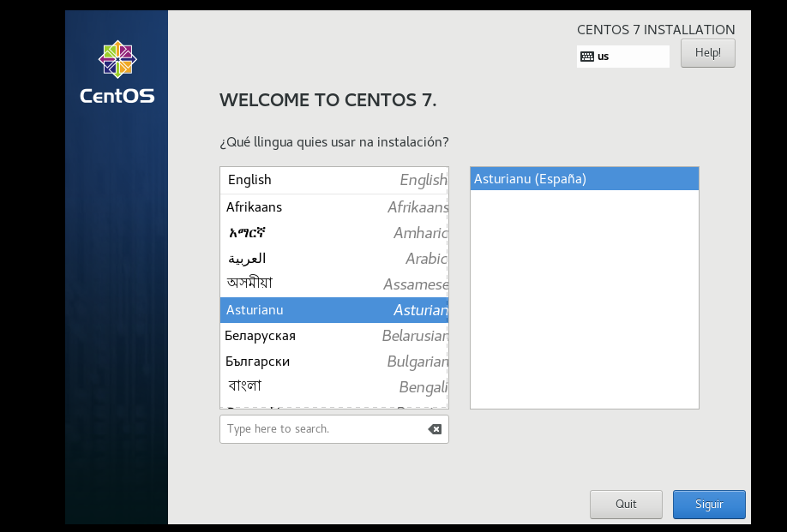
Task: Click the Quit button
Action: pyautogui.click(x=626, y=505)
